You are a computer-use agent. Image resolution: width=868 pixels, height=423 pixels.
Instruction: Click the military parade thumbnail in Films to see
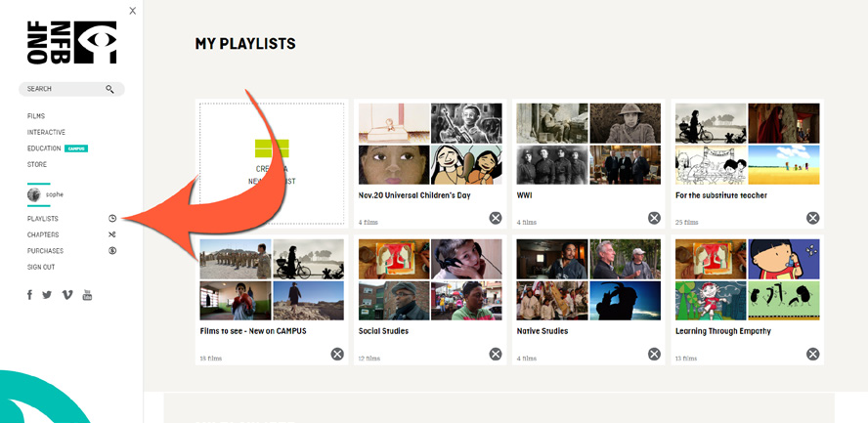(236, 259)
